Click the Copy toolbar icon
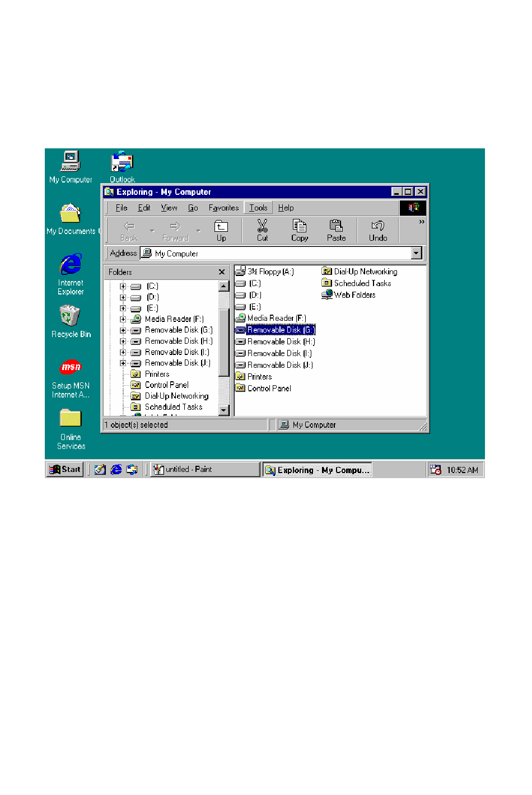 pos(300,230)
